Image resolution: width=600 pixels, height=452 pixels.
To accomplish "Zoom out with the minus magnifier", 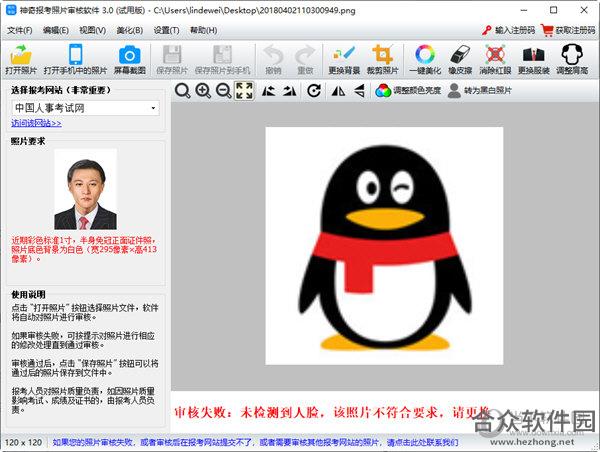I will 223,91.
